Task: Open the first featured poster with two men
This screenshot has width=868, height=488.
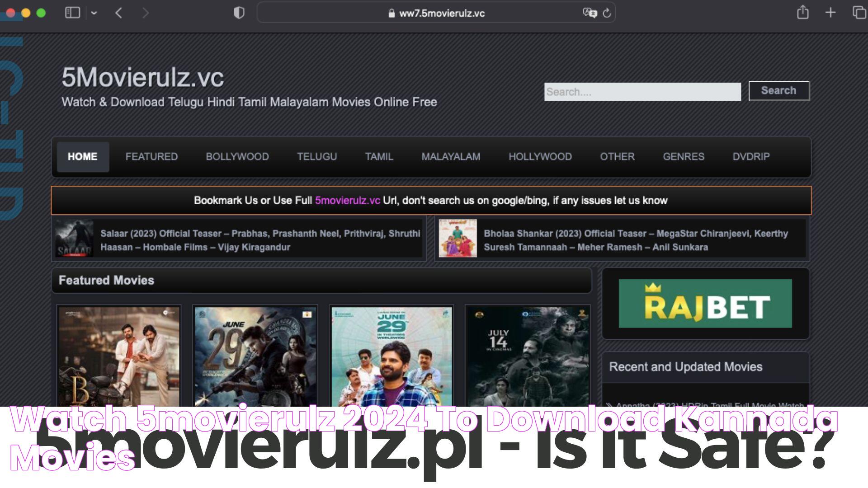Action: [119, 357]
